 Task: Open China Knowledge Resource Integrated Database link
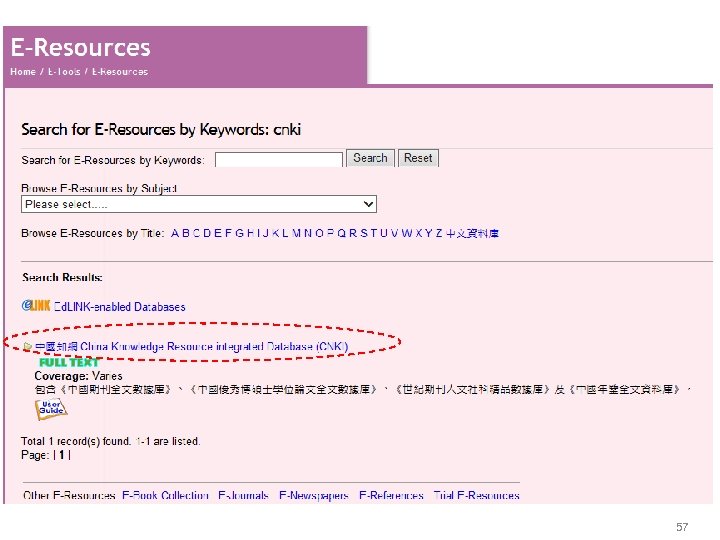click(x=191, y=346)
